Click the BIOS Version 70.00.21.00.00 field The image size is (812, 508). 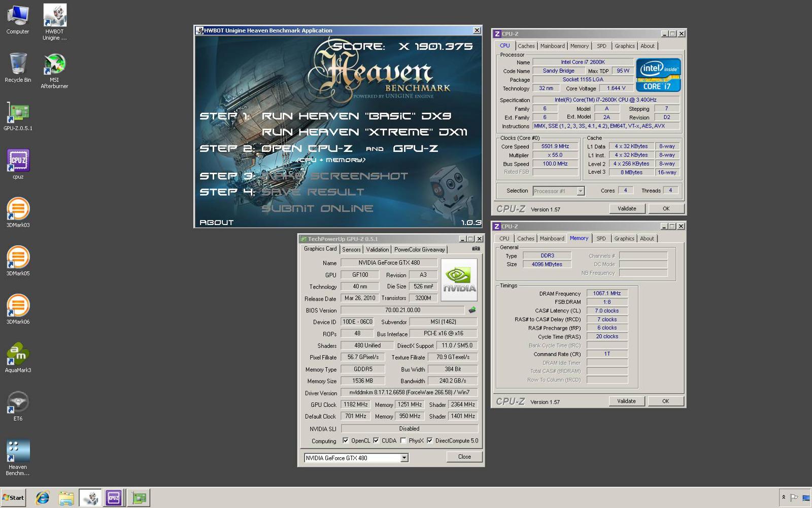click(x=402, y=310)
